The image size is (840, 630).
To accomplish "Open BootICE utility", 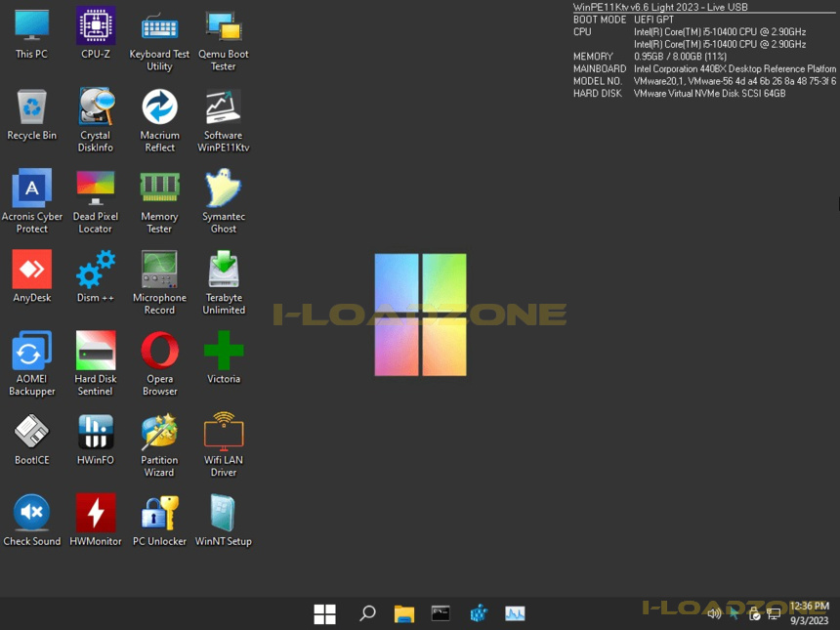I will [31, 440].
